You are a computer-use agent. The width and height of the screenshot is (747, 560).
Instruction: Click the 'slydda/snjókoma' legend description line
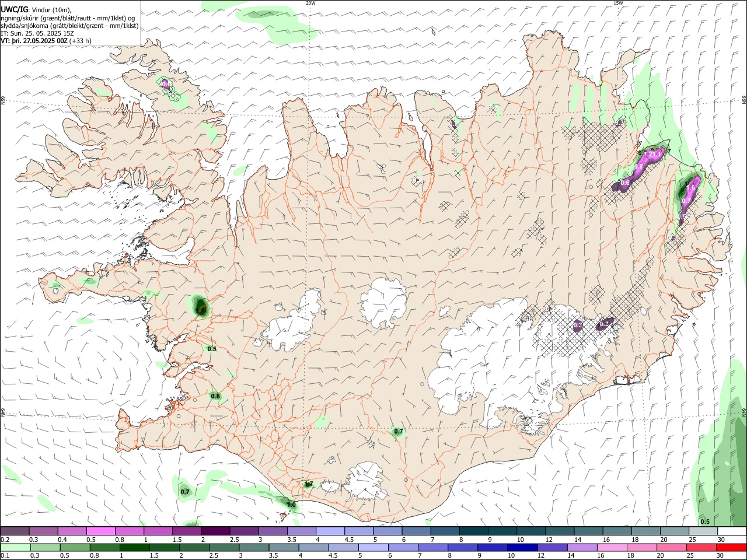[69, 26]
